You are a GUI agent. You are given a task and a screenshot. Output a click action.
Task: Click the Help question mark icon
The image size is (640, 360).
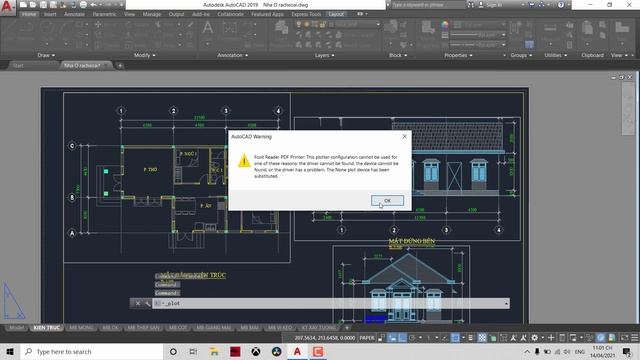click(x=561, y=5)
